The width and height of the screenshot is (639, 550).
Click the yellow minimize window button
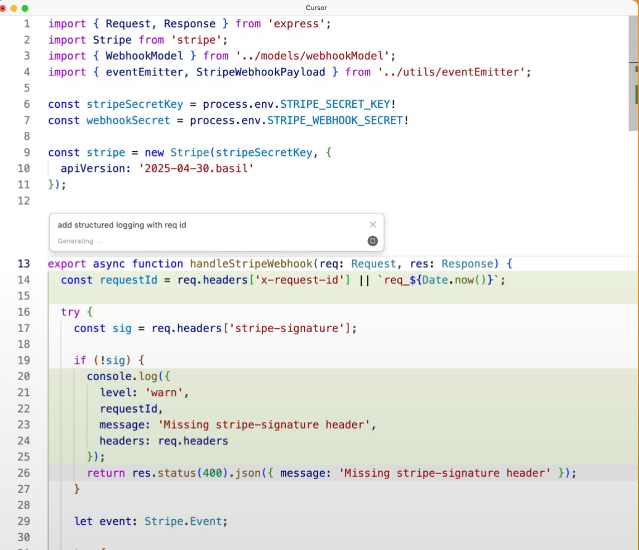tap(13, 8)
